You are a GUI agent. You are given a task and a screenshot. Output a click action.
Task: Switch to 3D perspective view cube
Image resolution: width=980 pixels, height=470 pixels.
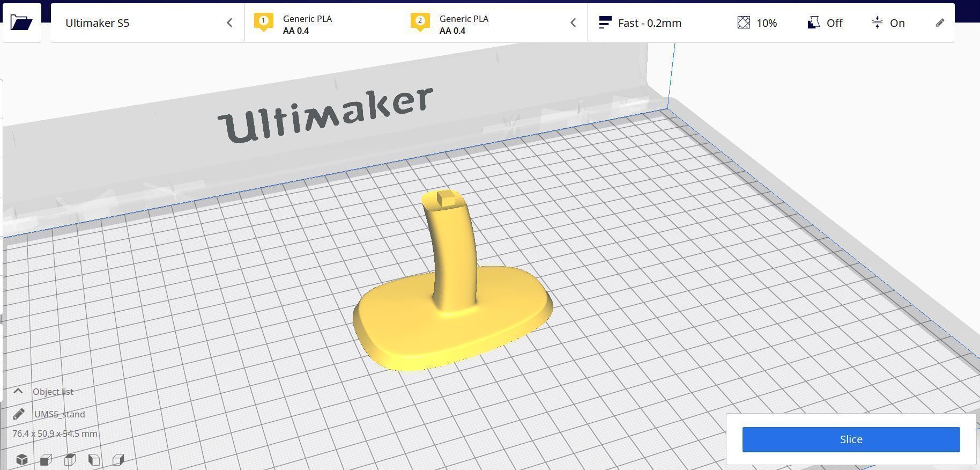(x=22, y=459)
